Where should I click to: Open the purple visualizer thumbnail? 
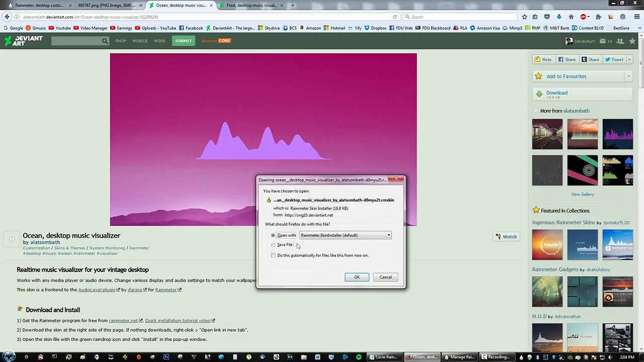(x=618, y=134)
